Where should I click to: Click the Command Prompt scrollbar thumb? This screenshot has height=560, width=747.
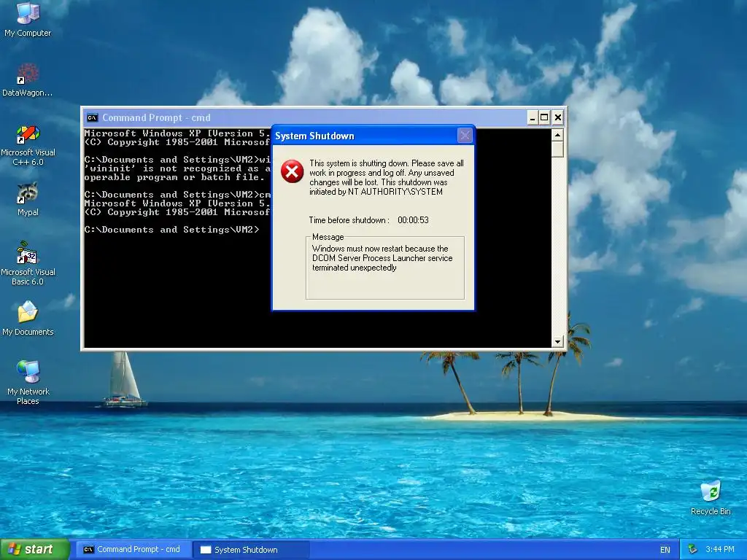click(557, 149)
